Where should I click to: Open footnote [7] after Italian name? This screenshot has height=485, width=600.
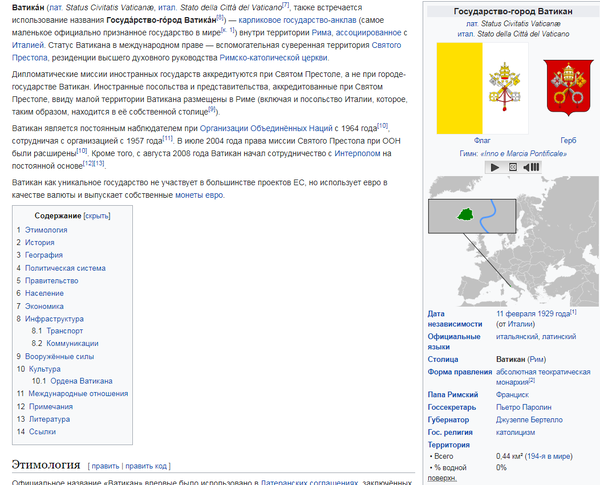point(285,5)
